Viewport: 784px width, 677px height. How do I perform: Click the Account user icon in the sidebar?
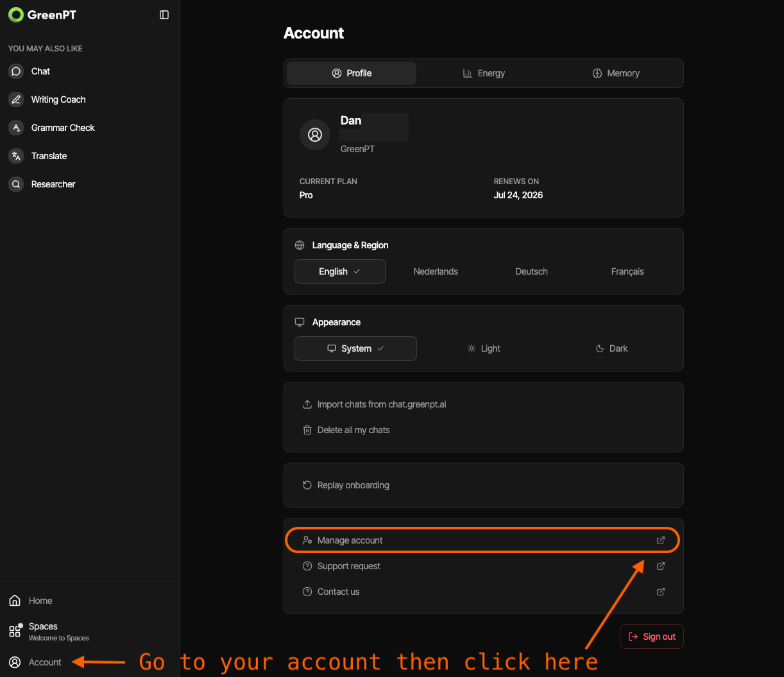click(15, 662)
